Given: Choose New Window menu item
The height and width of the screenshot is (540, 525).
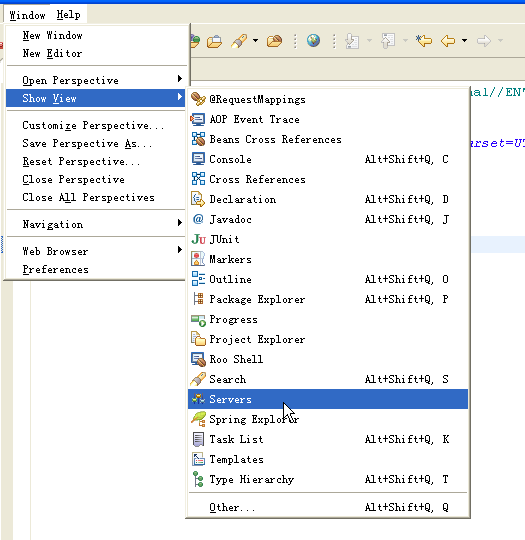Looking at the screenshot, I should [96, 35].
